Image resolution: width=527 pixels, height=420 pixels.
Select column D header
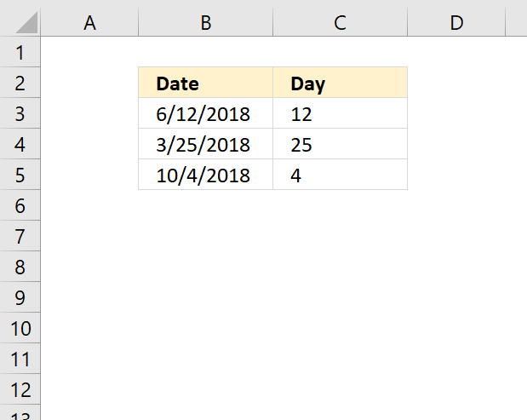point(456,22)
